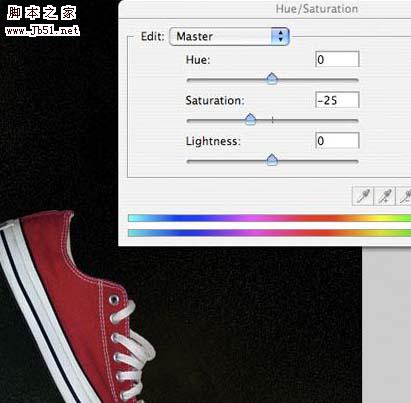
Task: Select the Eyedropper tool in Hue/Saturation dialog
Action: click(363, 196)
